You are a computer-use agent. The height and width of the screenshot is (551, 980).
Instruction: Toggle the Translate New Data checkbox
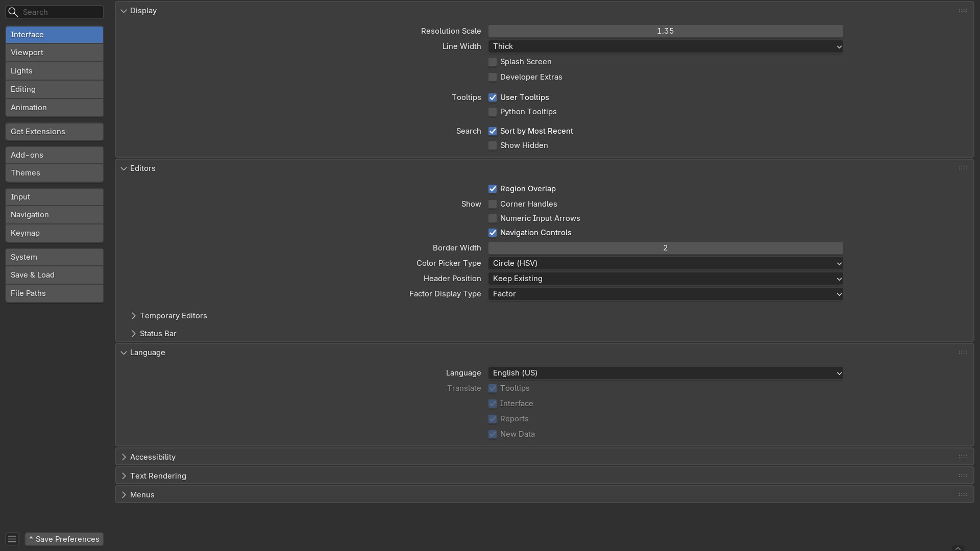tap(493, 434)
